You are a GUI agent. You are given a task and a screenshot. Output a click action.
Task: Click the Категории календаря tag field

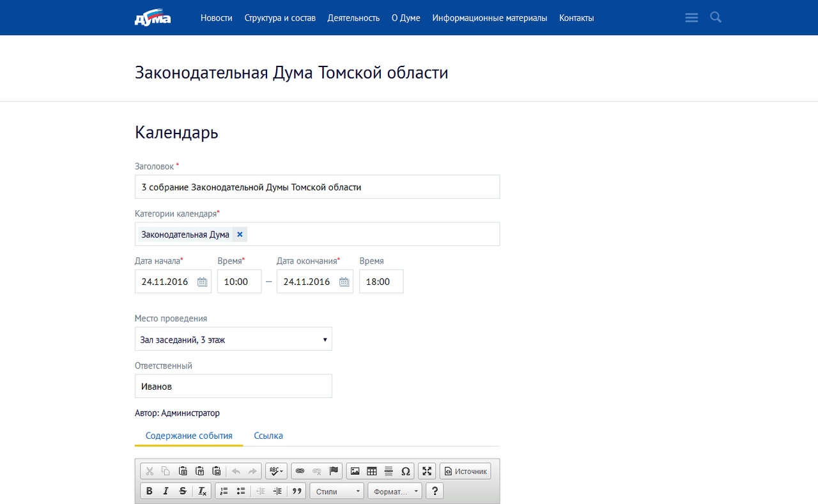pos(317,234)
